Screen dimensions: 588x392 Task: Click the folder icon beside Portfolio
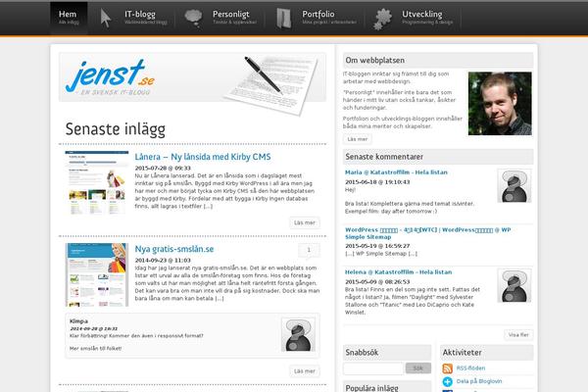coord(284,18)
